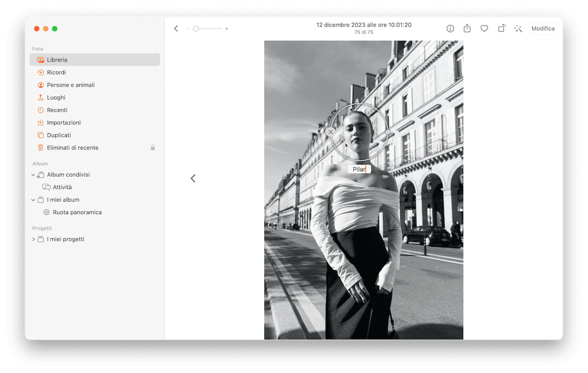Click the Ruota panoramica gear icon
This screenshot has height=373, width=588.
coord(46,212)
